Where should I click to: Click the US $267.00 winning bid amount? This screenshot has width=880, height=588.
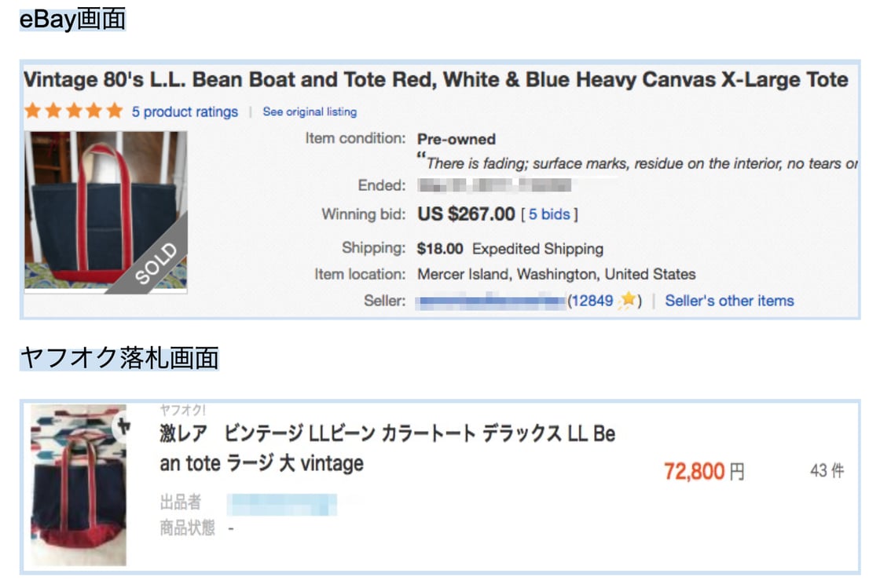pos(466,214)
